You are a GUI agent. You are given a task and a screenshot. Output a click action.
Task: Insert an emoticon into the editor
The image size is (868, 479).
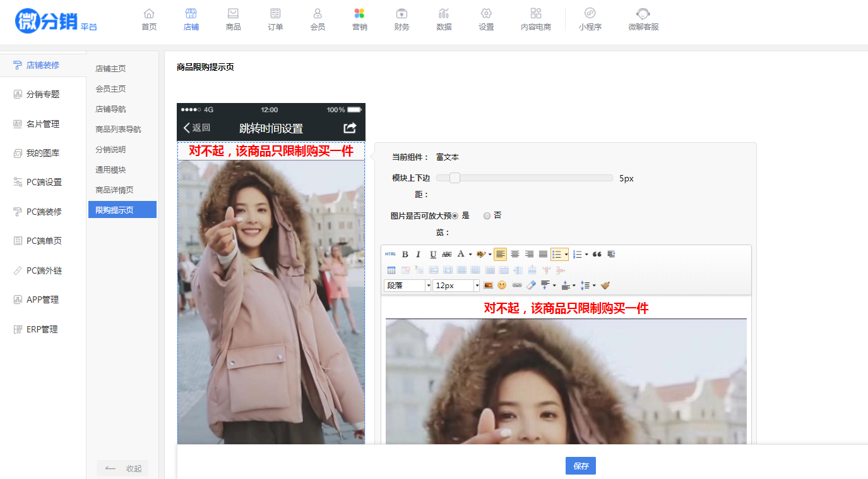[x=502, y=286]
